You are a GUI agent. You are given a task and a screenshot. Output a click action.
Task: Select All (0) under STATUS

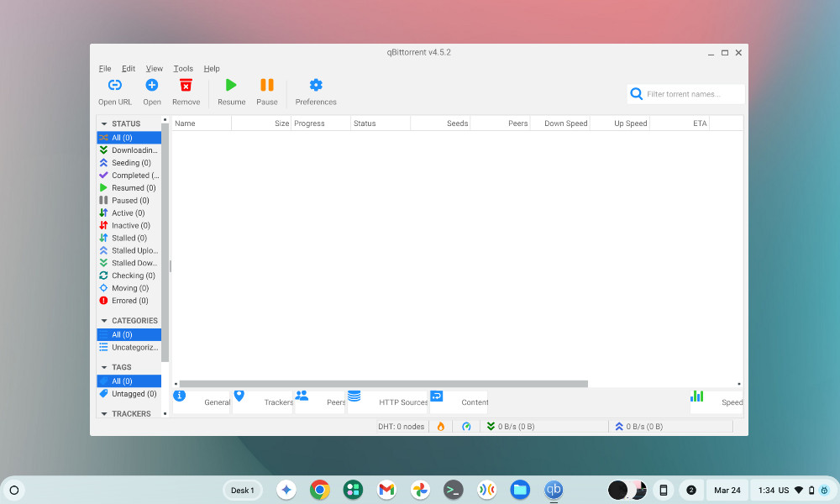point(129,138)
